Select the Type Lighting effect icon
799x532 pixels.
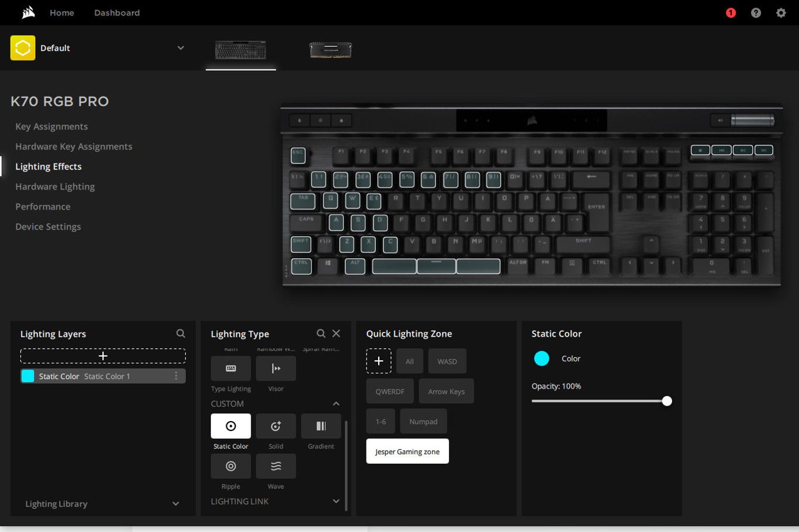tap(231, 368)
